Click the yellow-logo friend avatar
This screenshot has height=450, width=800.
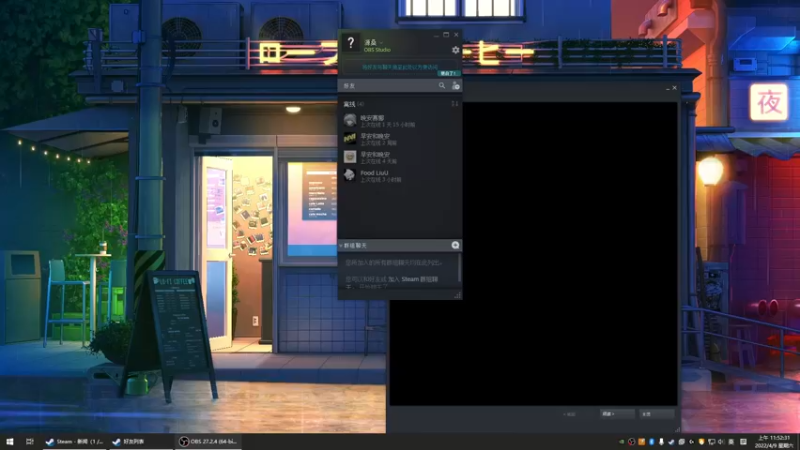tap(349, 138)
